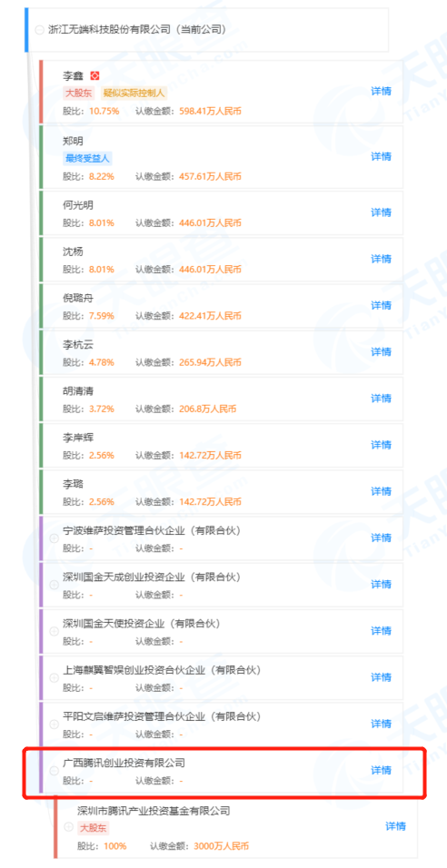Click the title 浙江无端科技股份有限公司（当前公司）

[136, 30]
